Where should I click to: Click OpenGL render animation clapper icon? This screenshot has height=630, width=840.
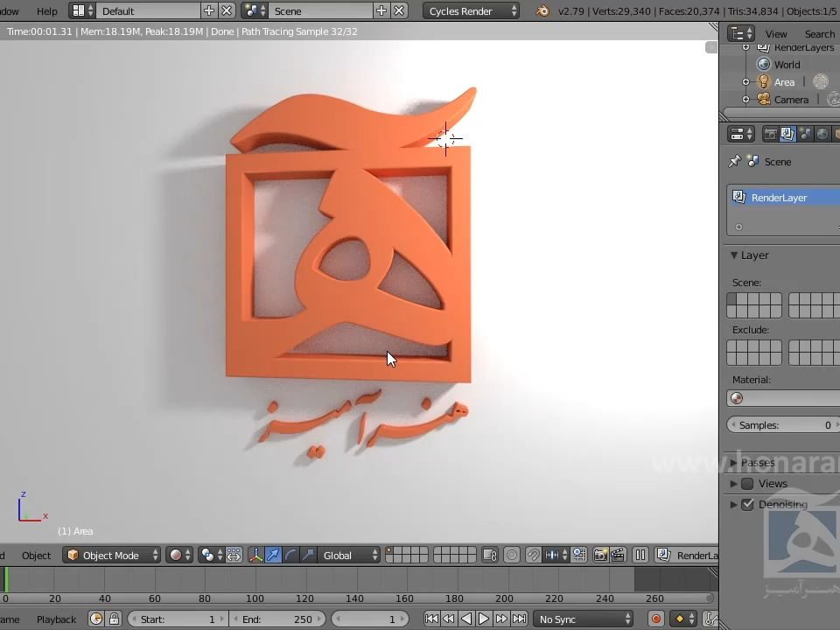(x=618, y=555)
